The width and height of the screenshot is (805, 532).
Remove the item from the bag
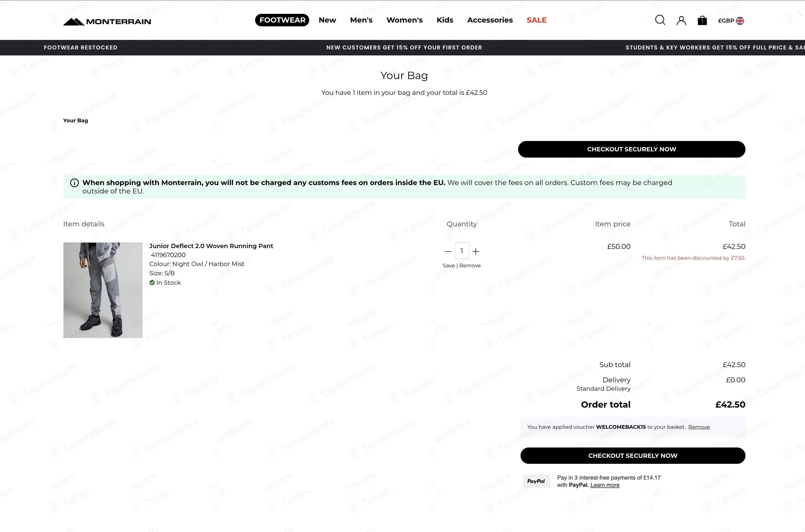[x=470, y=266]
